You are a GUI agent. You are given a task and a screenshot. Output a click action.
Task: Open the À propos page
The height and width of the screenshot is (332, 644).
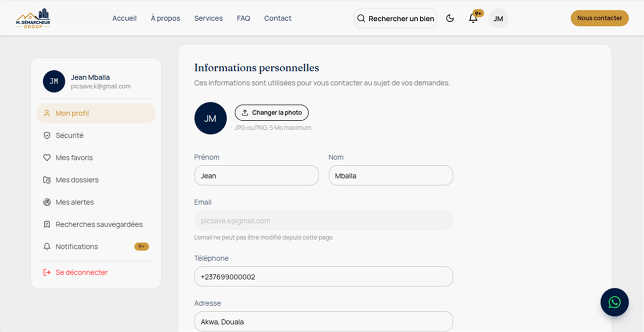click(165, 18)
